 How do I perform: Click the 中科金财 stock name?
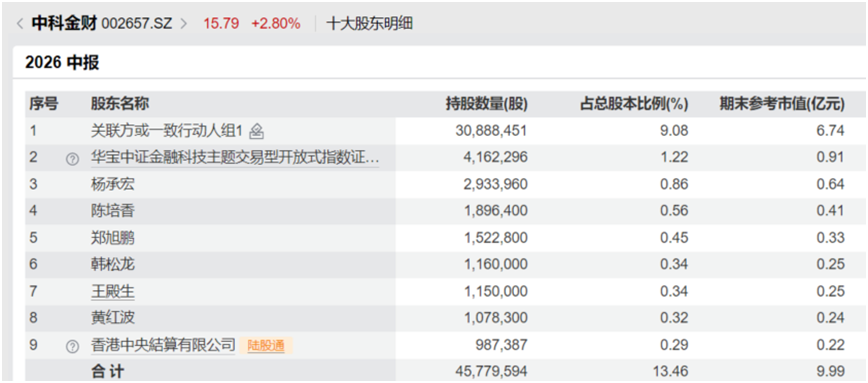pyautogui.click(x=64, y=24)
